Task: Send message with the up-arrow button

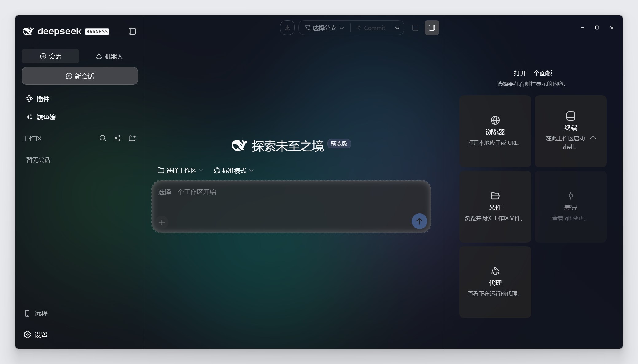Action: 419,221
